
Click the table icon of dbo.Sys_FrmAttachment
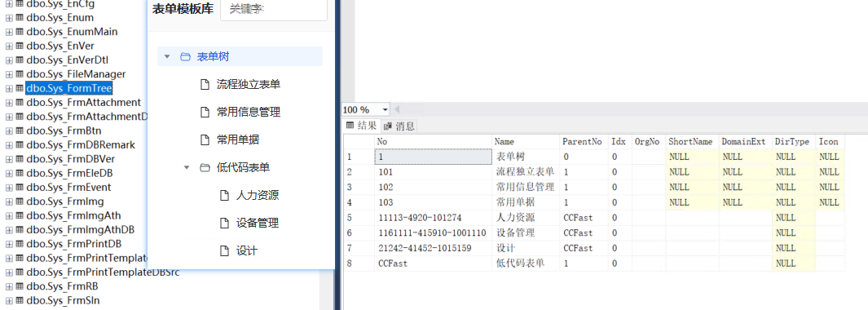(20, 103)
